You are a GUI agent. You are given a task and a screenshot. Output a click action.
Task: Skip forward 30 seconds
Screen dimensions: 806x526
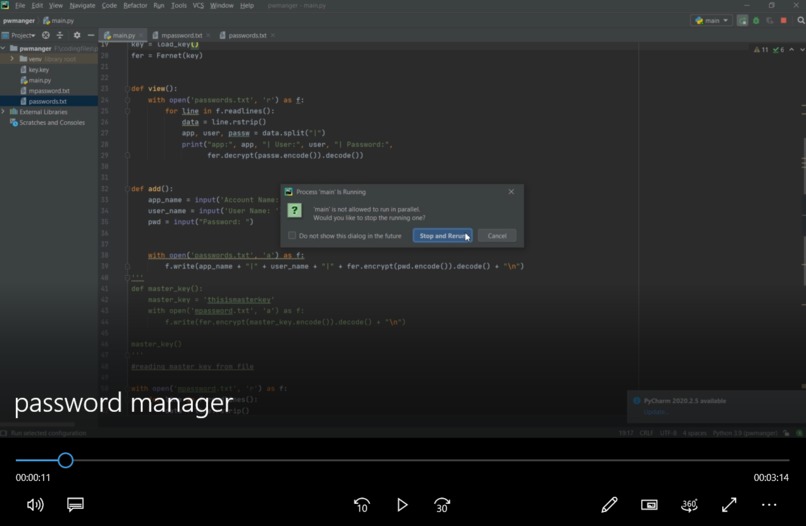pyautogui.click(x=442, y=505)
